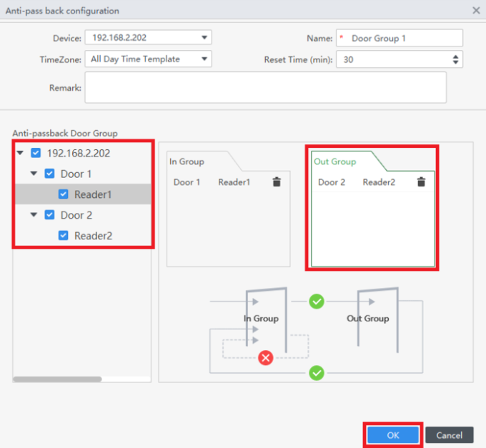Uncheck the 192.168.2.202 device checkbox
Viewport: 486px width, 448px height.
click(x=36, y=153)
